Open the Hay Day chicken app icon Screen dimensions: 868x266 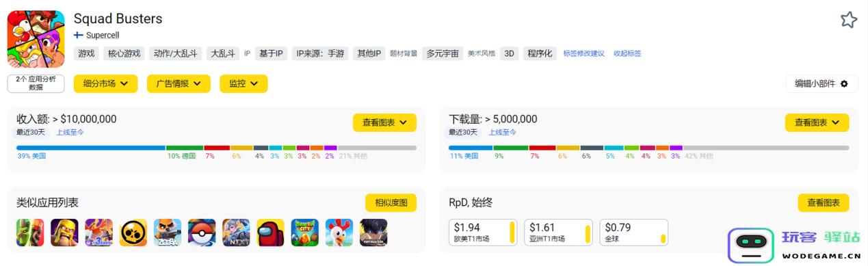pyautogui.click(x=339, y=232)
